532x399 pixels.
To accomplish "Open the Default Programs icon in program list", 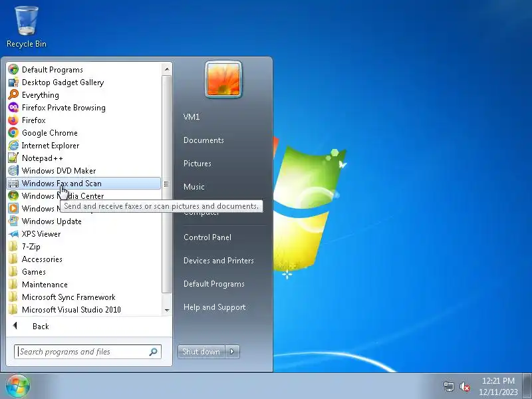I will pyautogui.click(x=13, y=70).
